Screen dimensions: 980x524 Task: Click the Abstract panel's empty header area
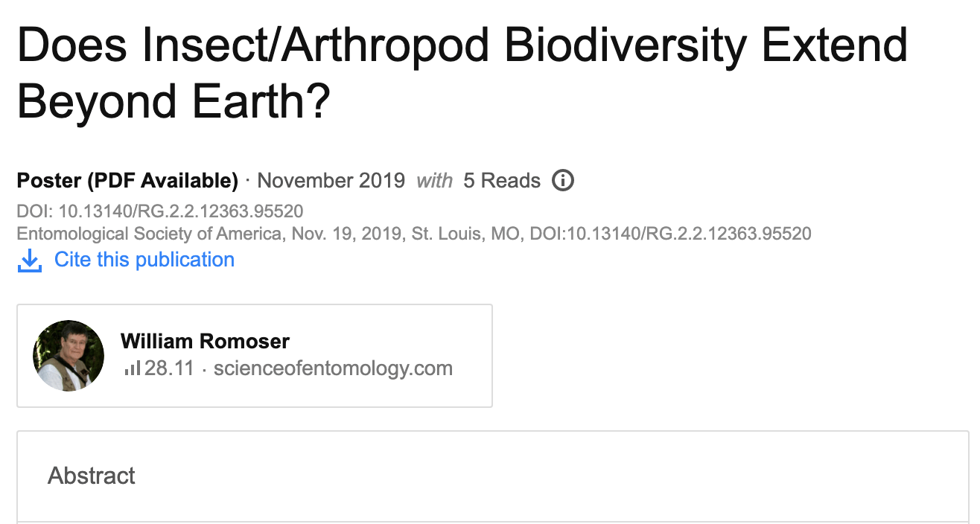click(x=521, y=476)
